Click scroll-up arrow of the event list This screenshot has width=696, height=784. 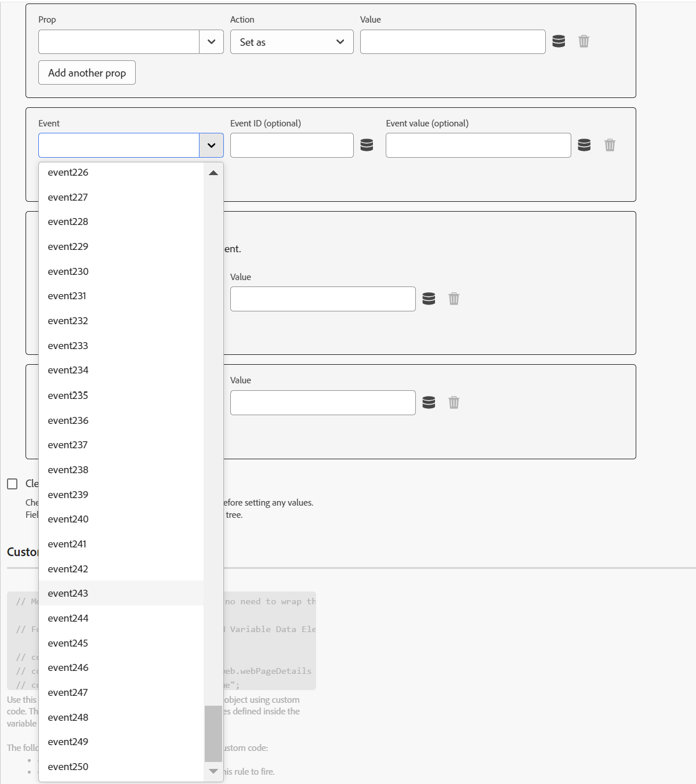coord(213,173)
